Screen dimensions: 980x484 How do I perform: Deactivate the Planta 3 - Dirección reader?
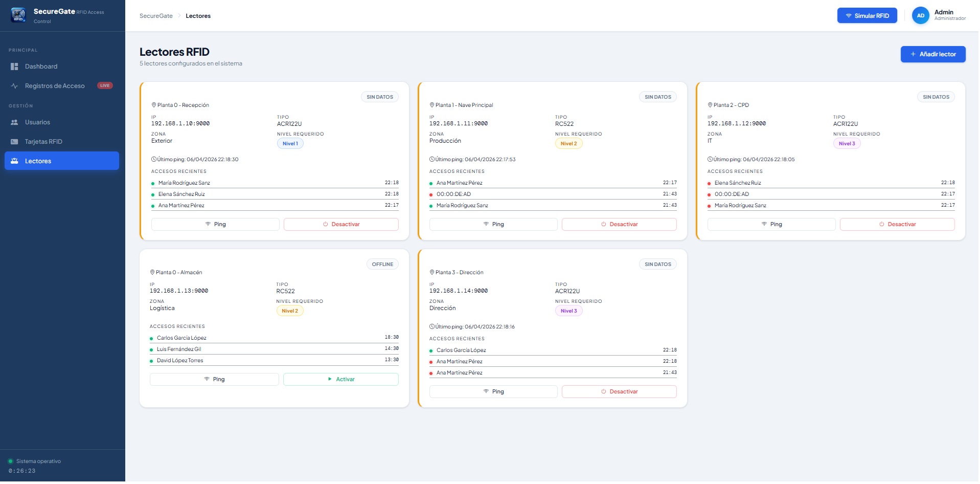tap(619, 391)
